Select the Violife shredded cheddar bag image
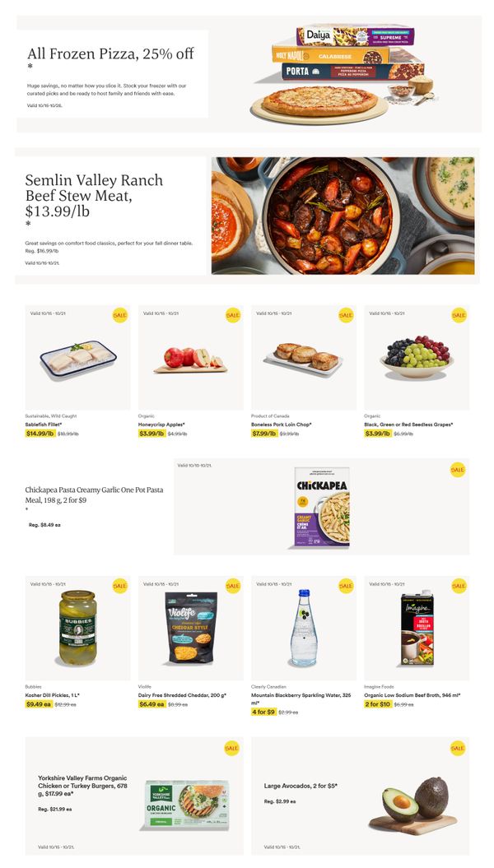The image size is (494, 868). (x=191, y=627)
